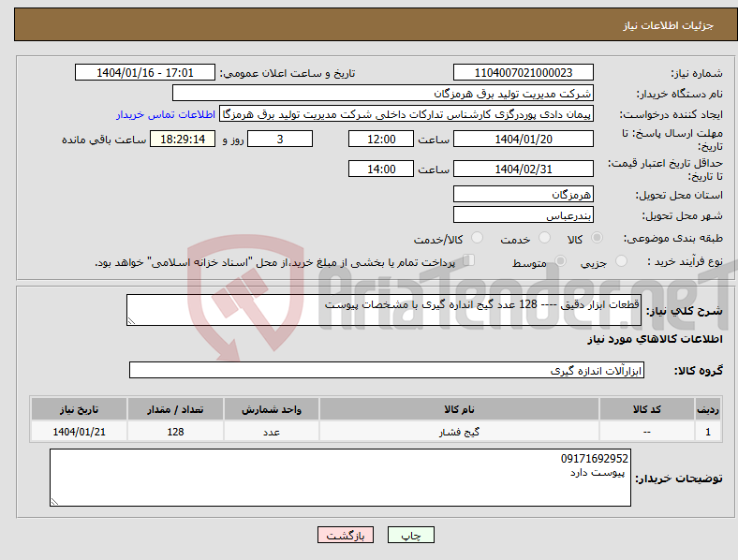
Task: Click the resize handle of buyer notes textarea
Action: tap(54, 502)
